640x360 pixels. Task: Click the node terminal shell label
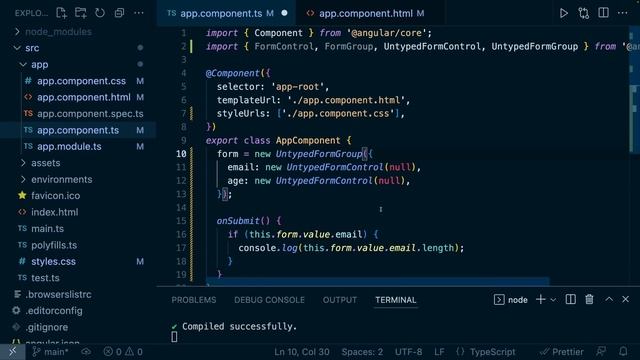(511, 300)
